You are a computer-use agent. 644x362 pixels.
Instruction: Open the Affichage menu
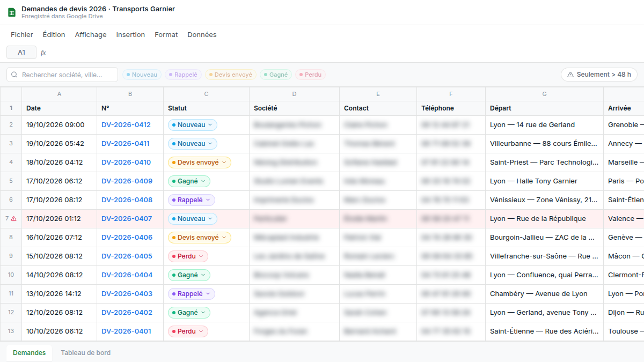[x=91, y=35]
